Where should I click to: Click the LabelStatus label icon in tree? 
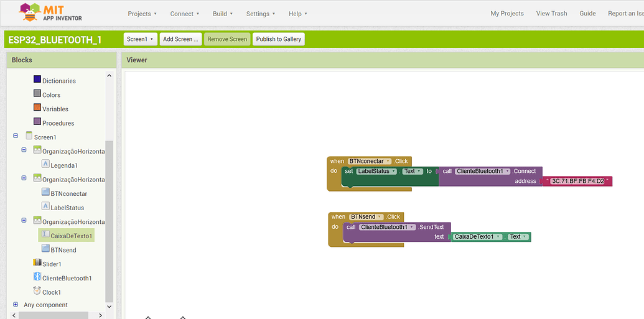point(45,206)
